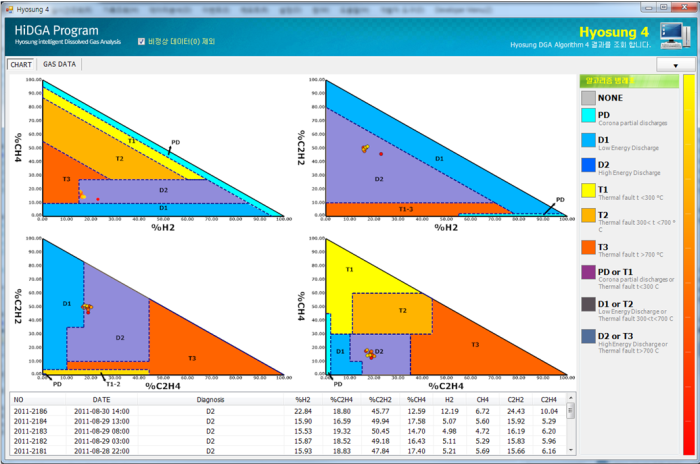Click the Hyosung 4 app icon in title bar

click(x=9, y=9)
